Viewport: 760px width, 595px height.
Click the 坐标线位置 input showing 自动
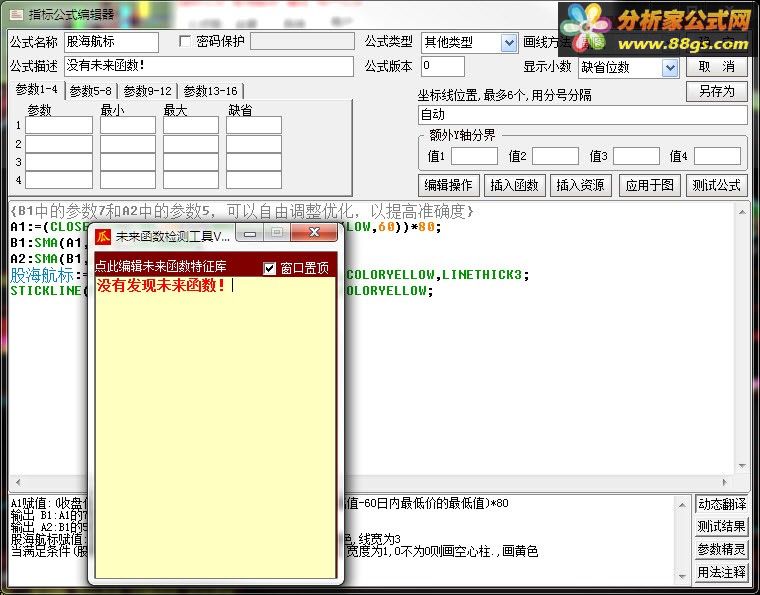pyautogui.click(x=583, y=115)
